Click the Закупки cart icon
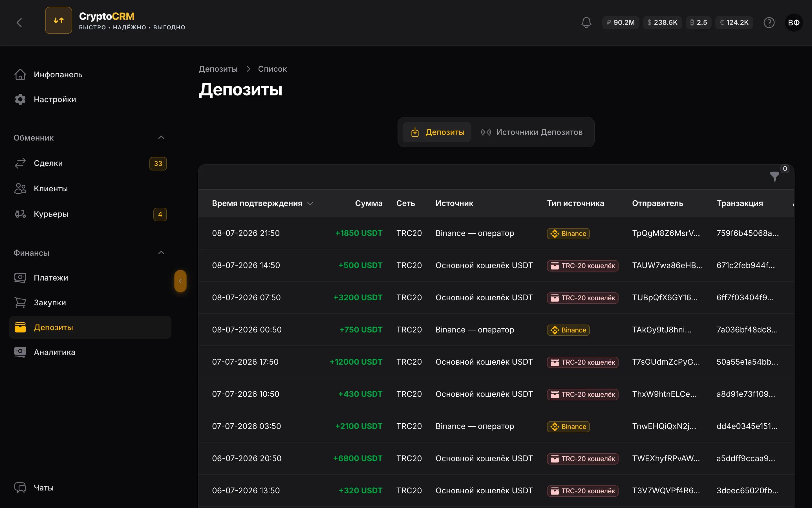Viewport: 812px width, 508px height. click(x=20, y=303)
